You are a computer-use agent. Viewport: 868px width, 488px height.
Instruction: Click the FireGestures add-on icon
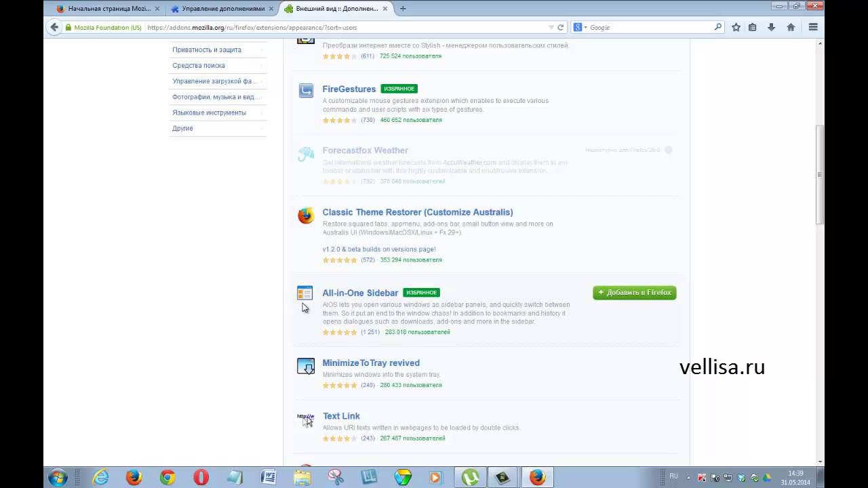pos(306,90)
